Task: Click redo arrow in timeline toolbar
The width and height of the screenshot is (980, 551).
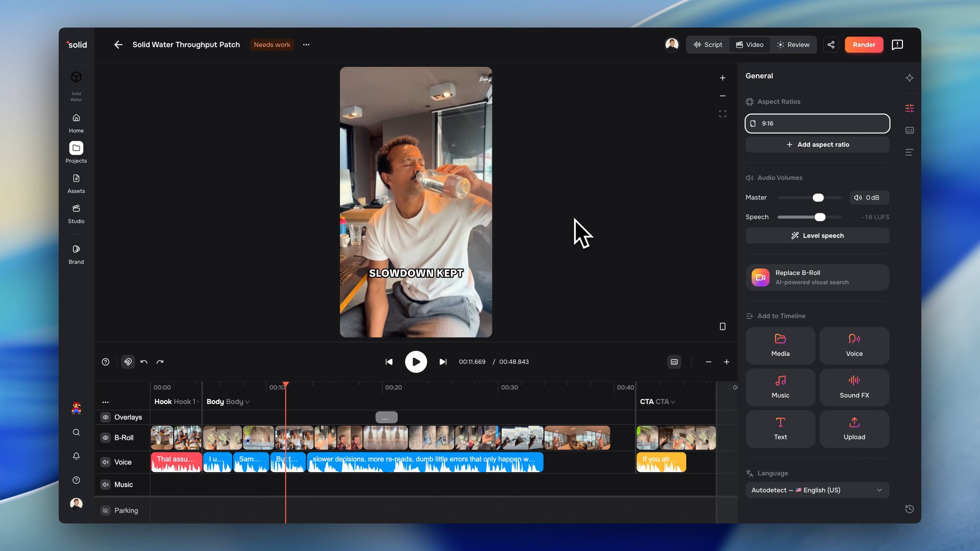Action: coord(160,362)
